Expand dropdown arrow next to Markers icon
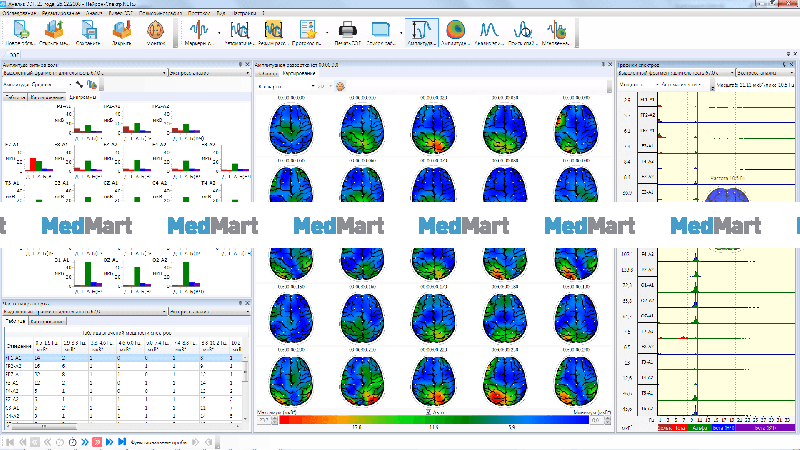The height and width of the screenshot is (450, 800). point(219,33)
